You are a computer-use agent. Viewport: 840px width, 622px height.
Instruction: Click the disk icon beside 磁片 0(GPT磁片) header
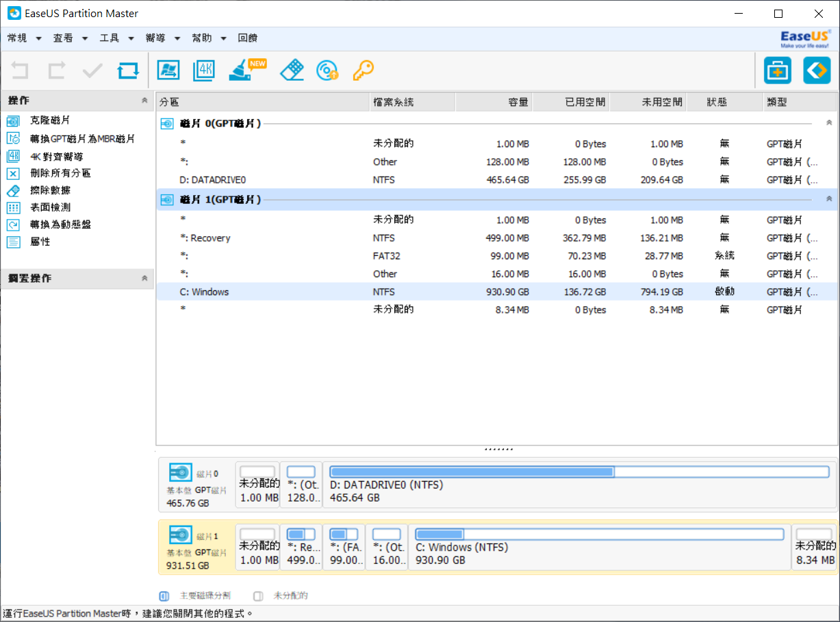point(168,124)
